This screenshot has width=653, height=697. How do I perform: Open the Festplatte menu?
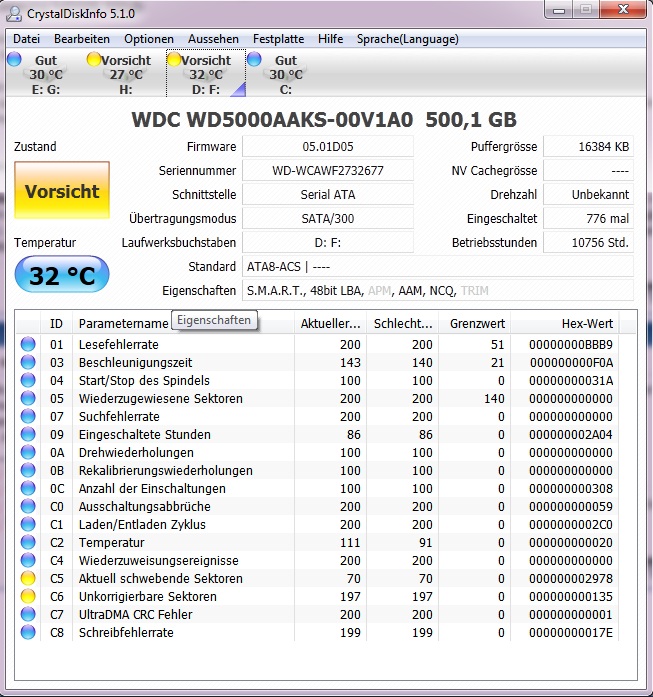point(278,39)
